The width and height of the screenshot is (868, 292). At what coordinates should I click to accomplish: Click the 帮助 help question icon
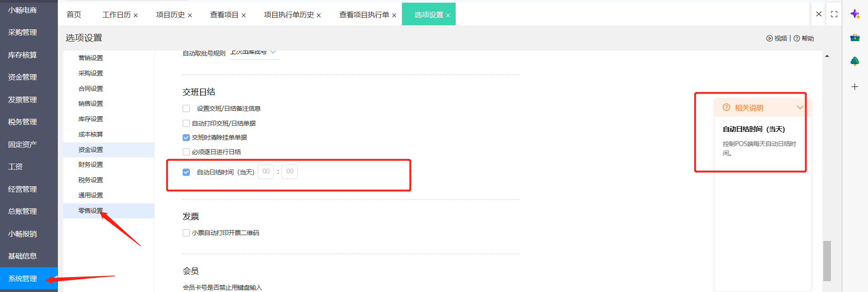click(797, 38)
